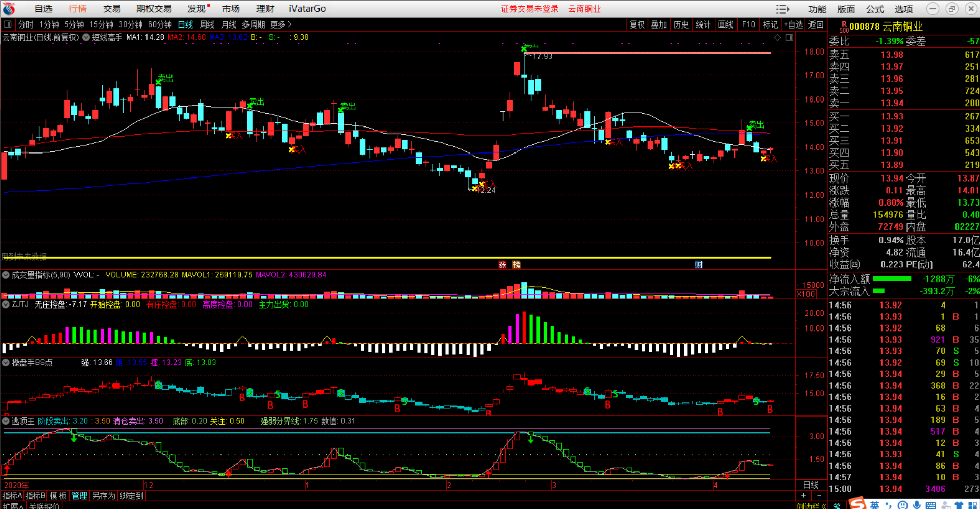This screenshot has height=509, width=980.
Task: Toggle the side panel icon beside the diamond
Action: pyautogui.click(x=789, y=37)
